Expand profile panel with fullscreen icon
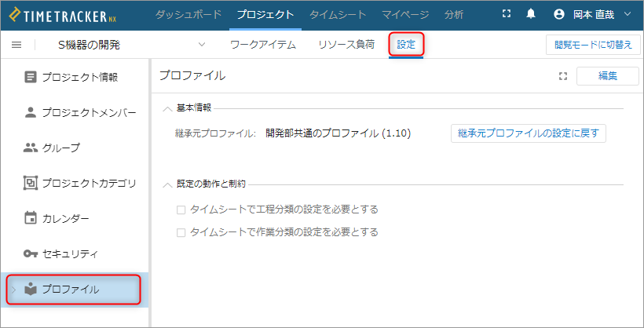This screenshot has width=644, height=328. [562, 76]
